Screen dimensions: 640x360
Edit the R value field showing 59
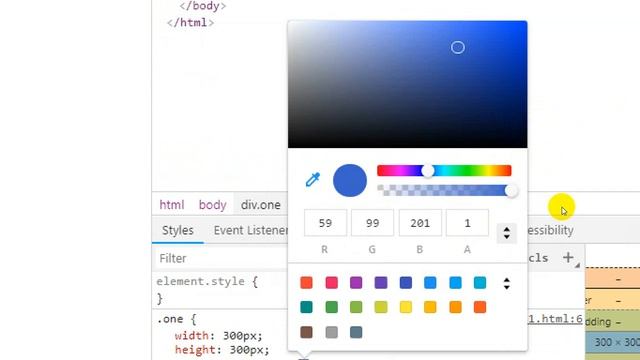point(325,223)
